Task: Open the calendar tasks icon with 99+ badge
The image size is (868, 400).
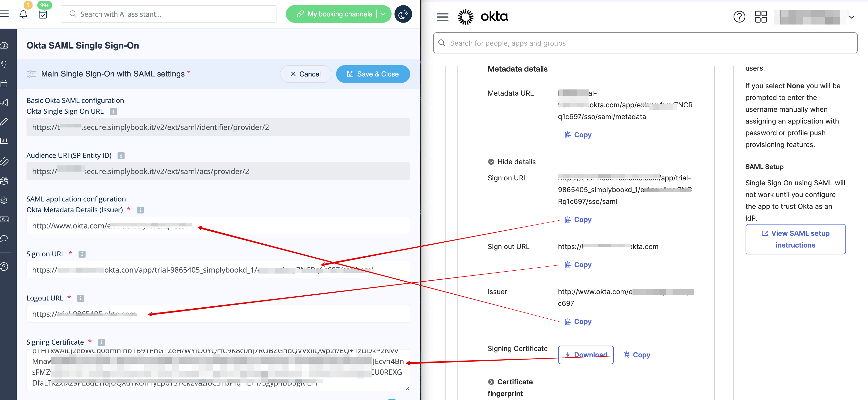Action: pyautogui.click(x=43, y=14)
